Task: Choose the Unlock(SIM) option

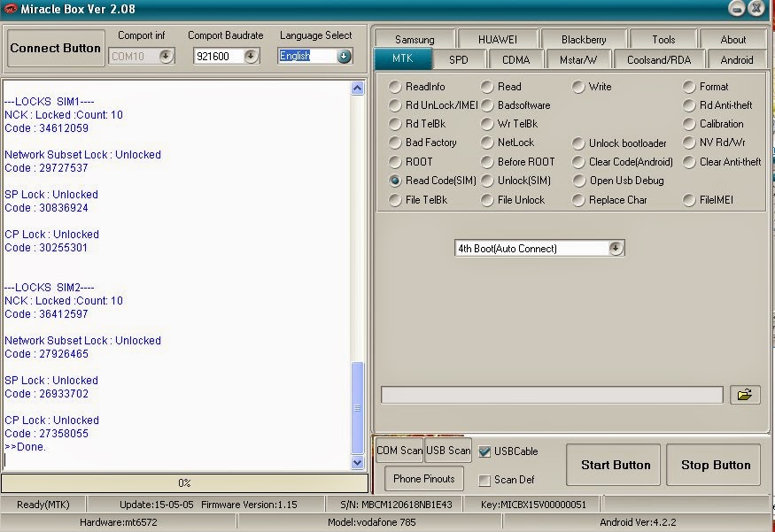Action: pos(487,181)
